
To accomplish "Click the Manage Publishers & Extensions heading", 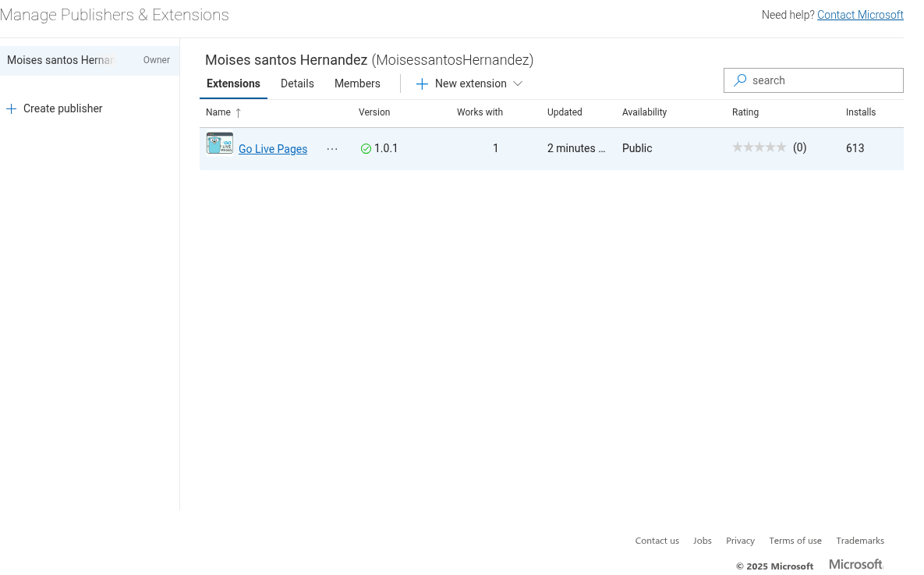I will [115, 15].
